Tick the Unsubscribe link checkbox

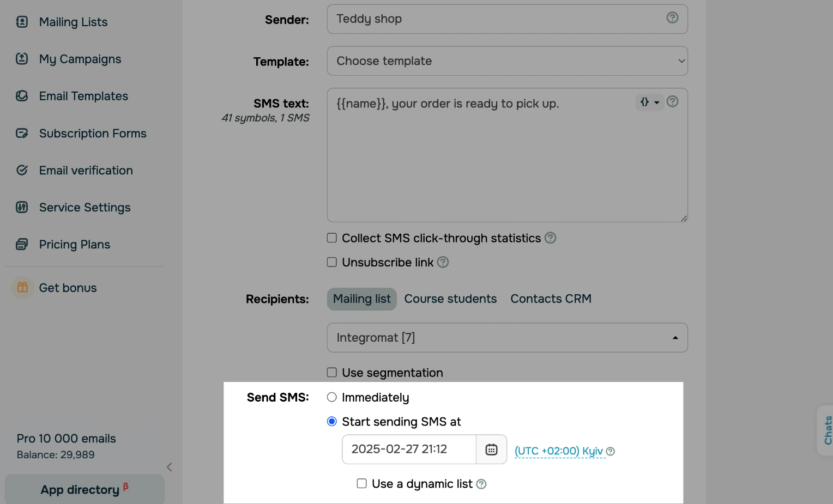click(331, 262)
